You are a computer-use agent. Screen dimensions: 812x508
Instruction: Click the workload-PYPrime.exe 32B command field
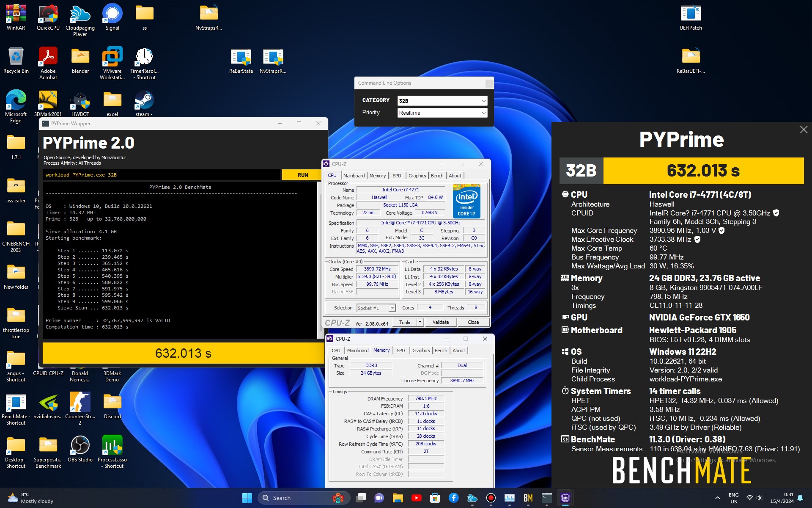click(x=161, y=175)
